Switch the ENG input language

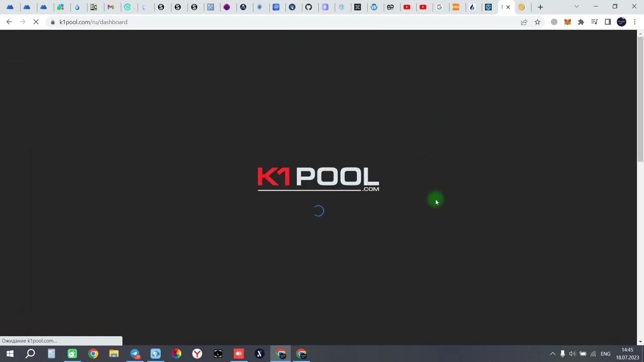(606, 354)
